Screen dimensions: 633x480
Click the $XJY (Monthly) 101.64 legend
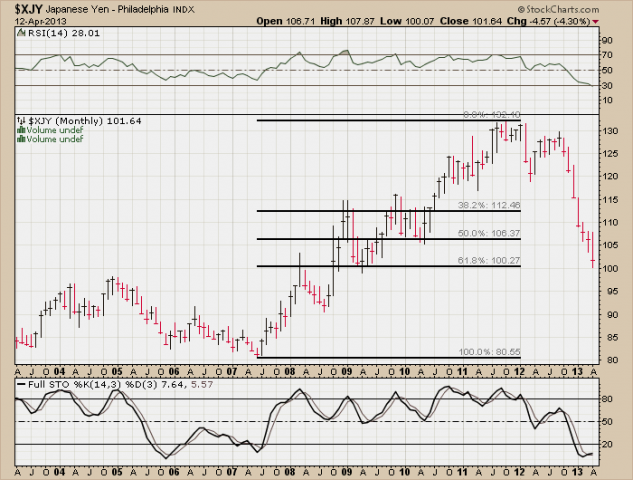click(x=85, y=121)
